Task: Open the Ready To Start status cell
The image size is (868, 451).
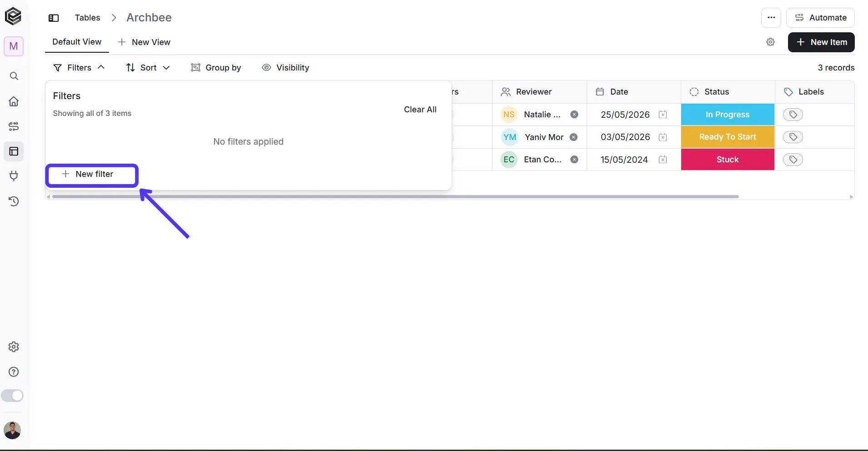Action: coord(728,137)
